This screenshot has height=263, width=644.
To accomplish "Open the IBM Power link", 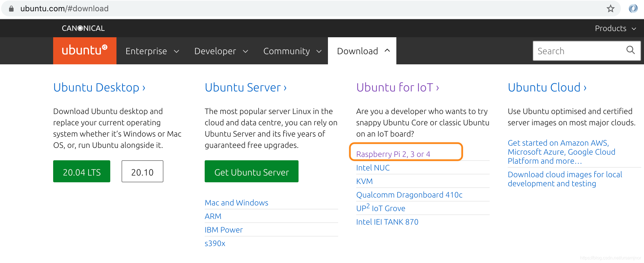I will [224, 230].
